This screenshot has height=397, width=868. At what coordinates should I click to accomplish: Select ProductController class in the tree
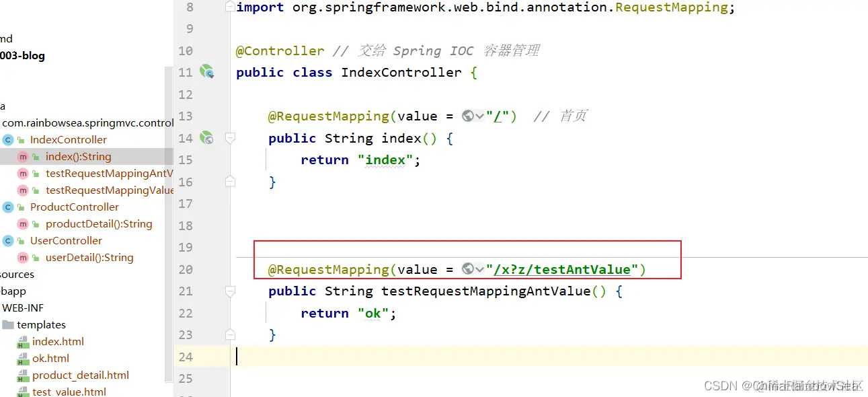pos(75,207)
